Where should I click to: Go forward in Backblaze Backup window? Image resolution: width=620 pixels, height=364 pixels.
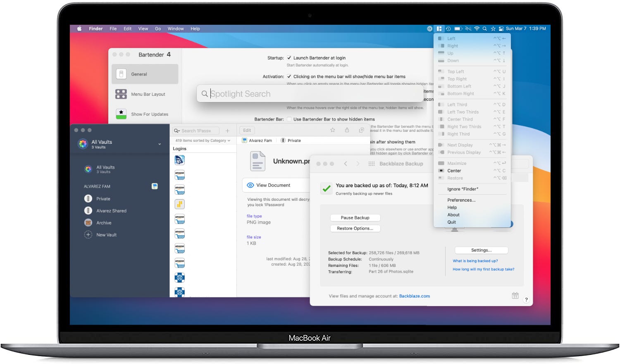pyautogui.click(x=358, y=164)
